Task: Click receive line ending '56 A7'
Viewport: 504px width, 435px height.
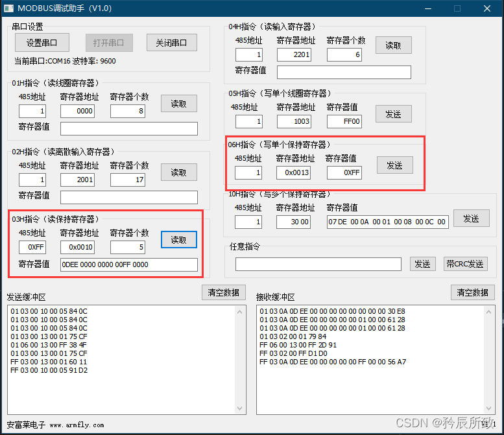Action: click(x=333, y=362)
